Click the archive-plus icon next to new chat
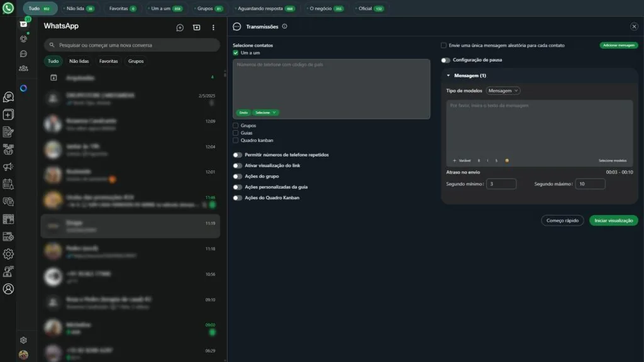The image size is (644, 362). (x=197, y=28)
